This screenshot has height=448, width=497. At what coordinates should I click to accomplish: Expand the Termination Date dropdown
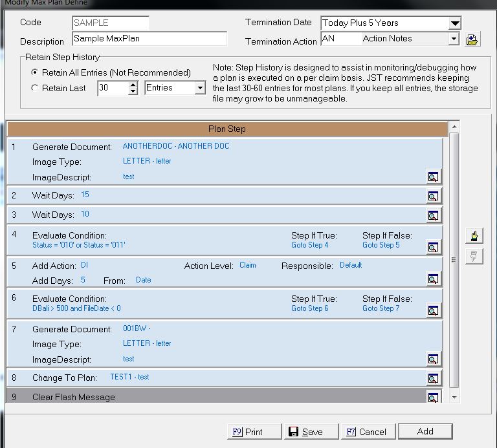click(455, 23)
